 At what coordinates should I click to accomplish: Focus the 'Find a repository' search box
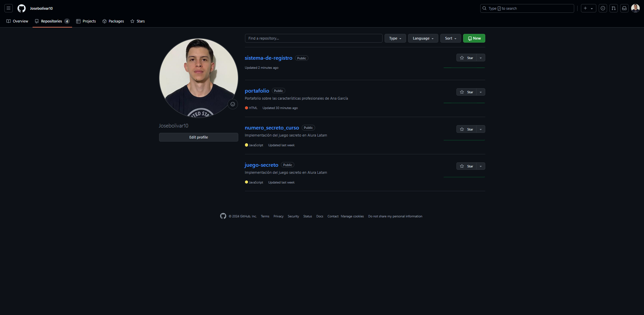click(x=313, y=38)
